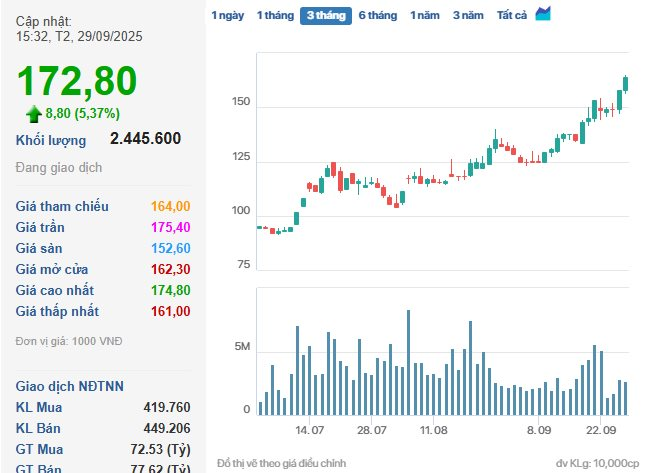This screenshot has width=656, height=473.
Task: Select floor price 152,60
Action: point(171,248)
